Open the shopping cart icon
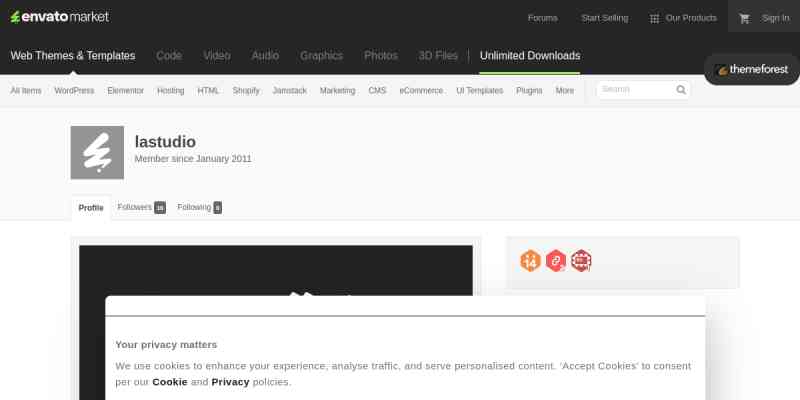Image resolution: width=800 pixels, height=400 pixels. pos(744,18)
